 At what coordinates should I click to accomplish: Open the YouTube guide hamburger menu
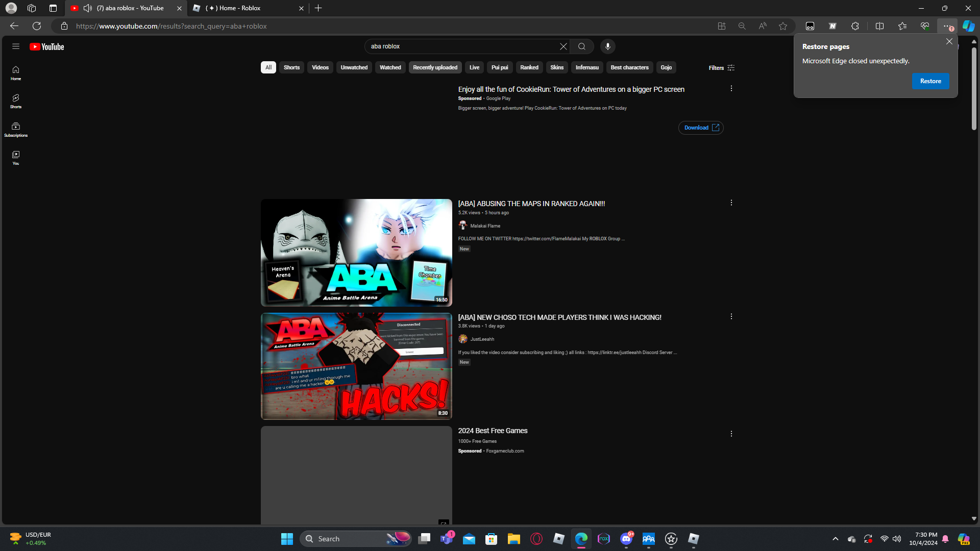pyautogui.click(x=16, y=46)
